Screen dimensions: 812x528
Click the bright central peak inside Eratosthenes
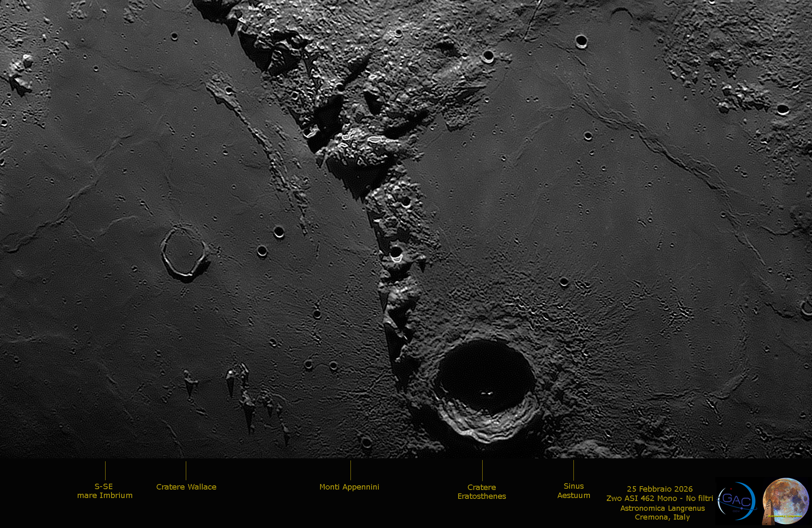487,394
